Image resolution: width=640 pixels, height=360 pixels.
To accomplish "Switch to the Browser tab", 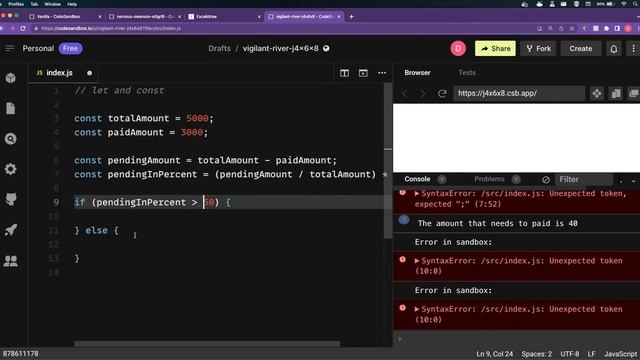I will [417, 73].
